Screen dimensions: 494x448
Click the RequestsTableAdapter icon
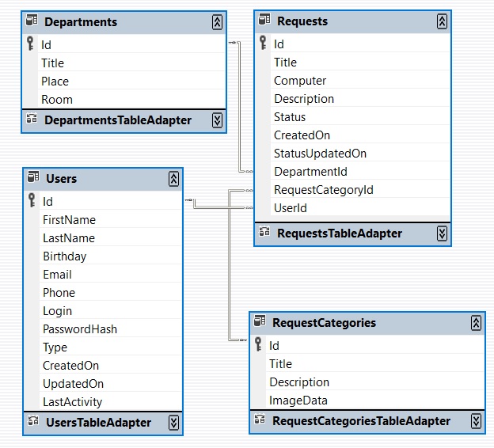point(264,233)
